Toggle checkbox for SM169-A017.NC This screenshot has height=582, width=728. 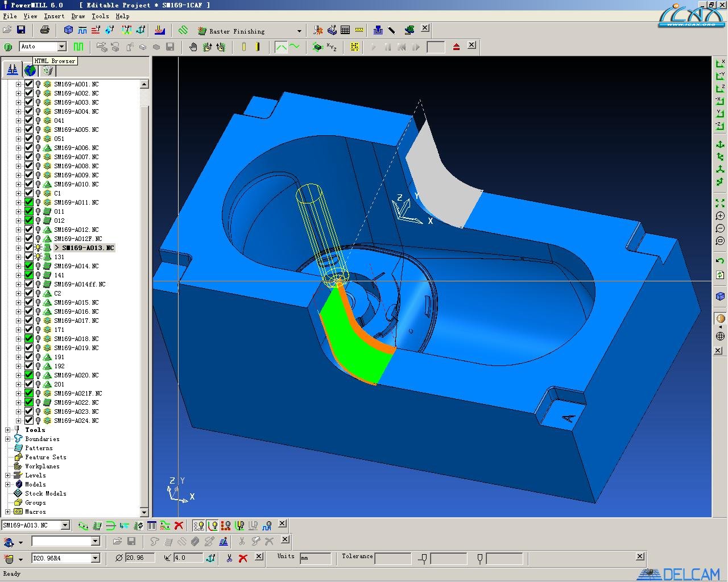click(28, 321)
